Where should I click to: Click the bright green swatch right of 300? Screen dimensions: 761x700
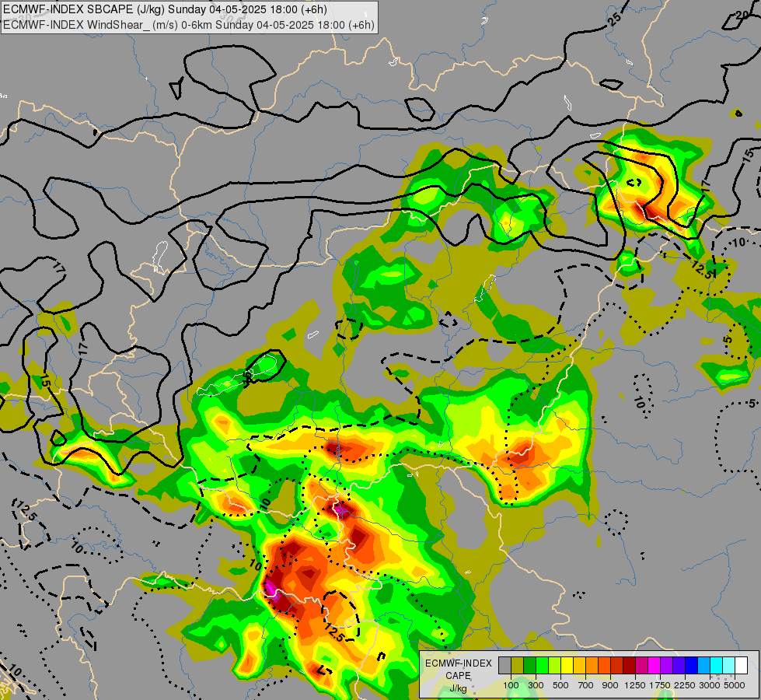[x=542, y=665]
